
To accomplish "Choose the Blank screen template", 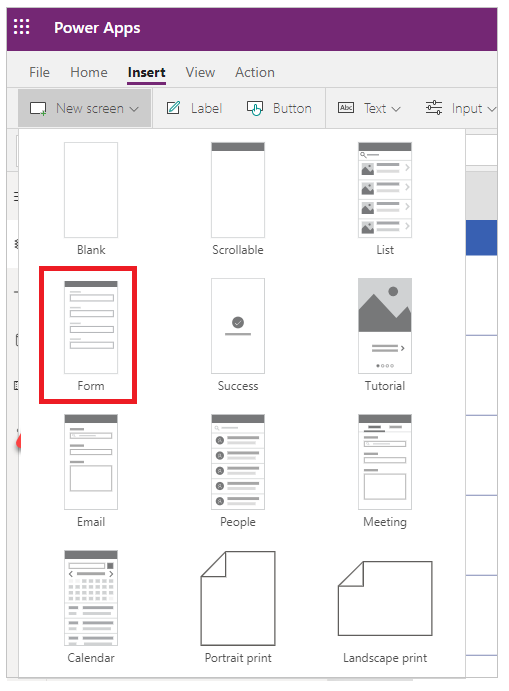I will (x=91, y=199).
